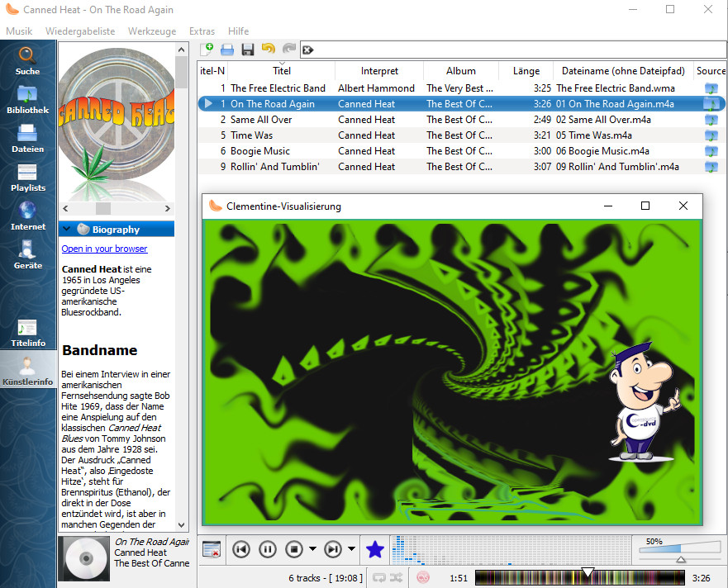Click down arrow of artist info scrollbar
Viewport: 728px width, 588px height.
182,525
